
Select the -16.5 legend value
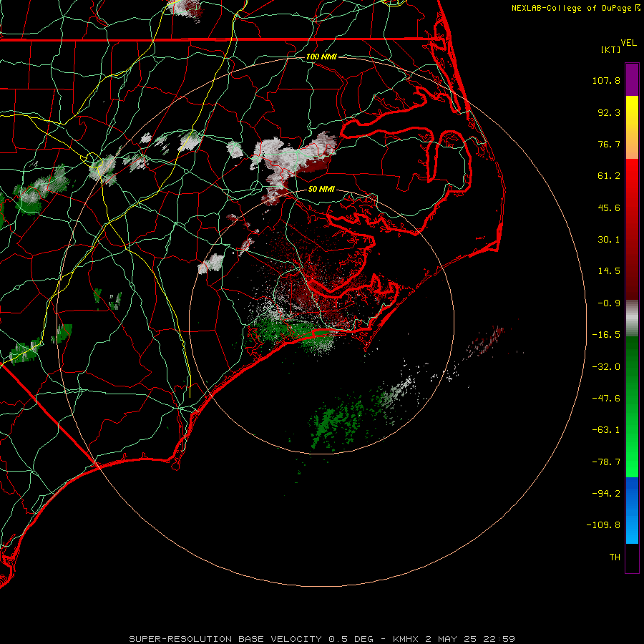tap(606, 335)
